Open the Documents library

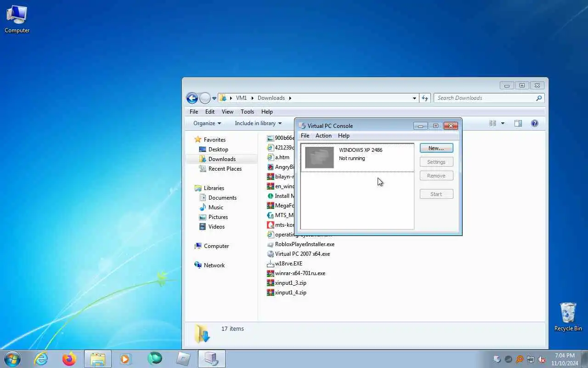[222, 198]
